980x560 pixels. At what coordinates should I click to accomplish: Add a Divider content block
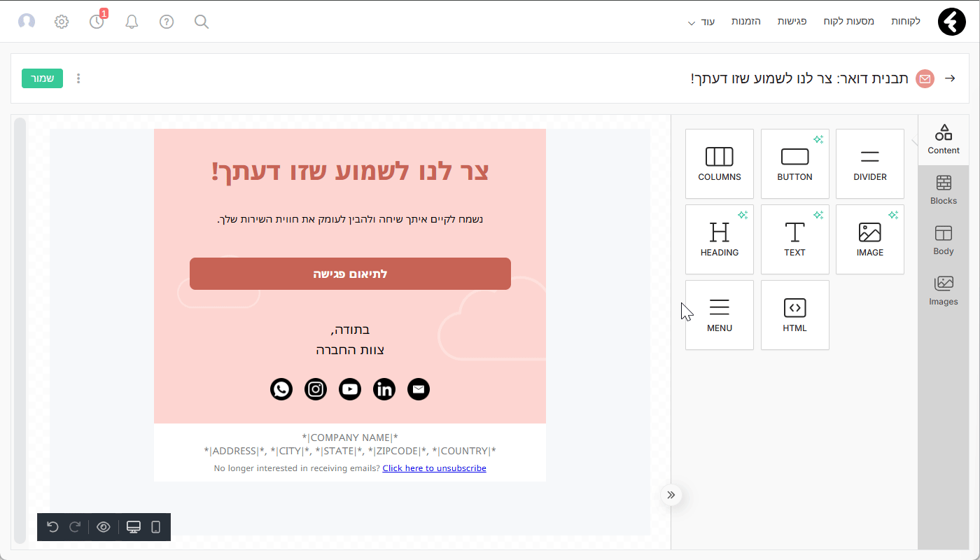coord(870,164)
